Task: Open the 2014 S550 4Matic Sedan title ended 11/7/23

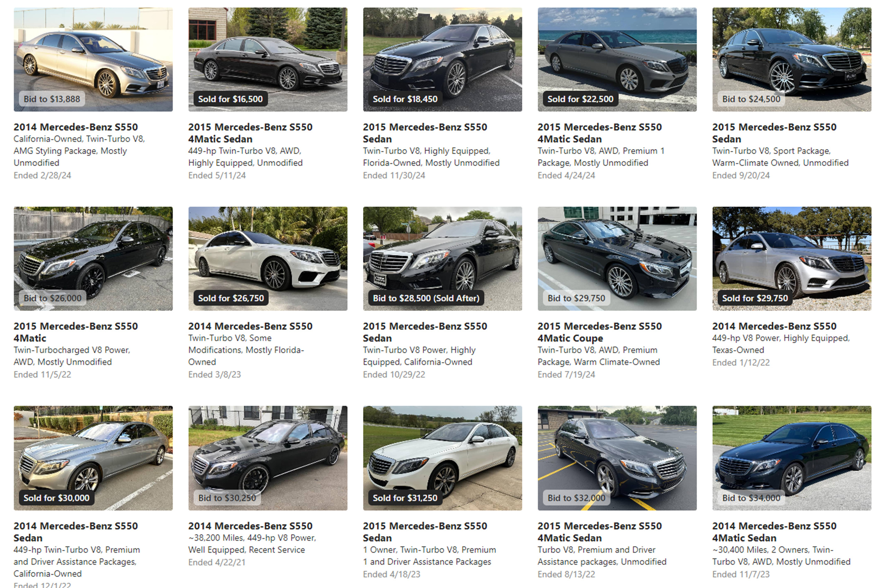Action: [x=774, y=532]
